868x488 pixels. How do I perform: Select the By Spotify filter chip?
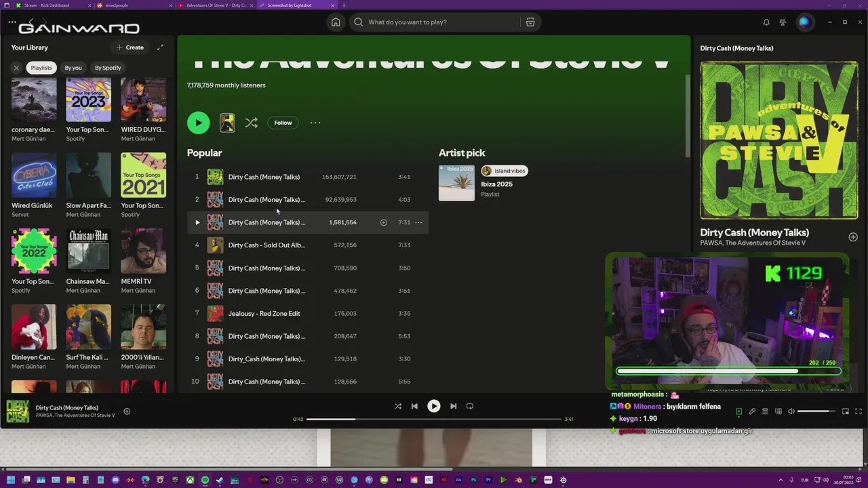(108, 68)
